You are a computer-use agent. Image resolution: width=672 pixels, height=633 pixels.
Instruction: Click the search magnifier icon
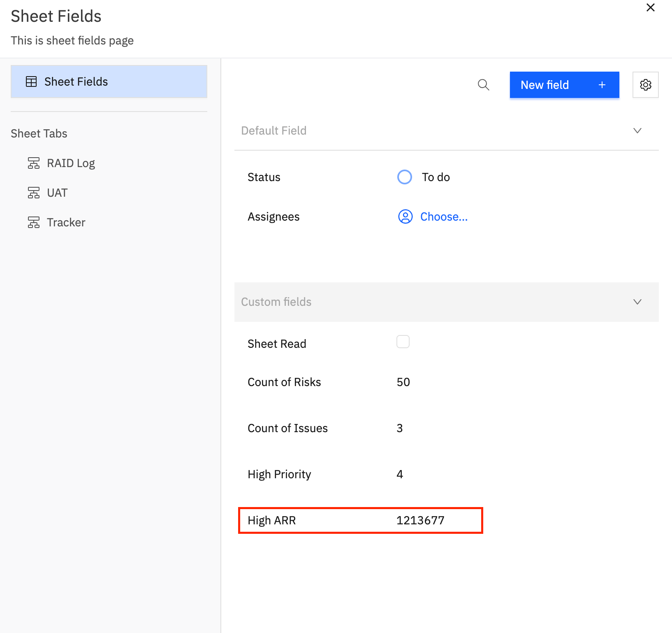(x=483, y=85)
